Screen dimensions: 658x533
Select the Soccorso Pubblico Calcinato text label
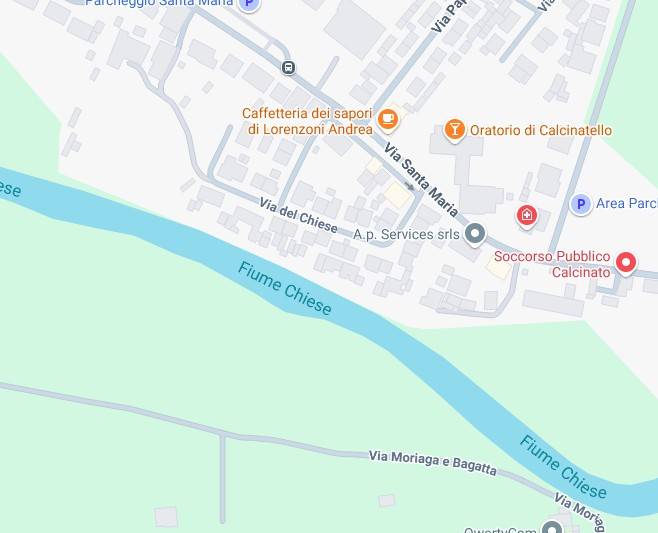tap(552, 264)
